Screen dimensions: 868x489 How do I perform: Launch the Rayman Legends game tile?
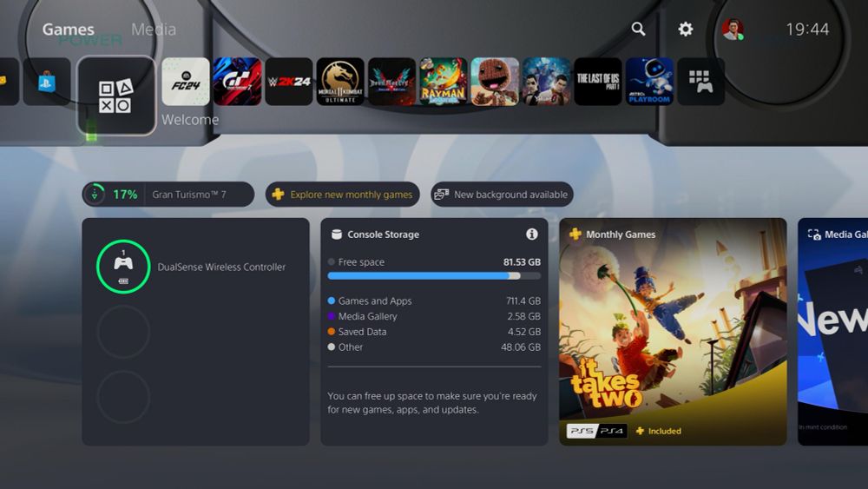tap(444, 82)
